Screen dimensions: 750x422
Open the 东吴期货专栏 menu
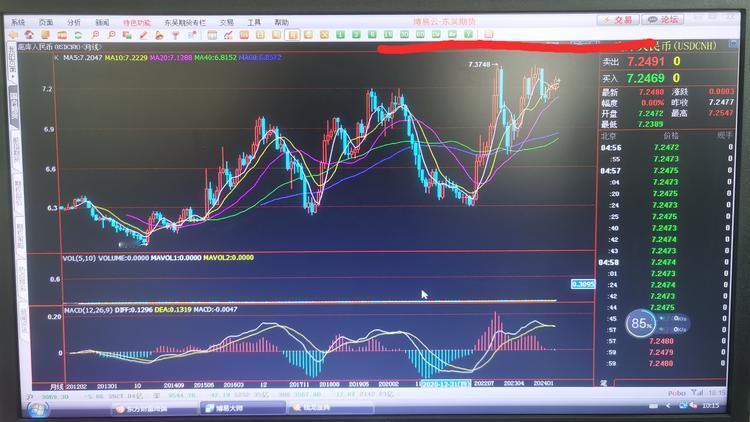tap(185, 22)
